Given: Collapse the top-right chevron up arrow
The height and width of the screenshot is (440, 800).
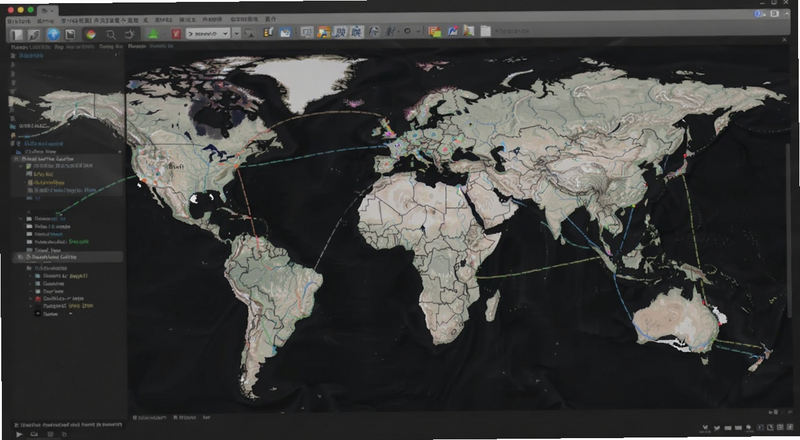Looking at the screenshot, I should pos(789,14).
